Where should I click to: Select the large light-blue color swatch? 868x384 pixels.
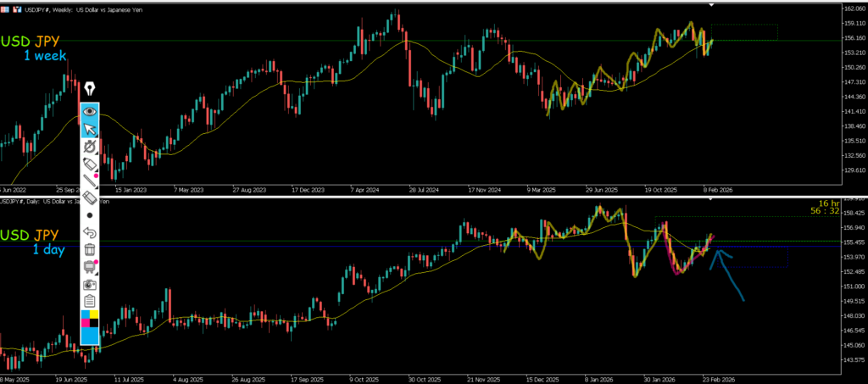point(89,337)
